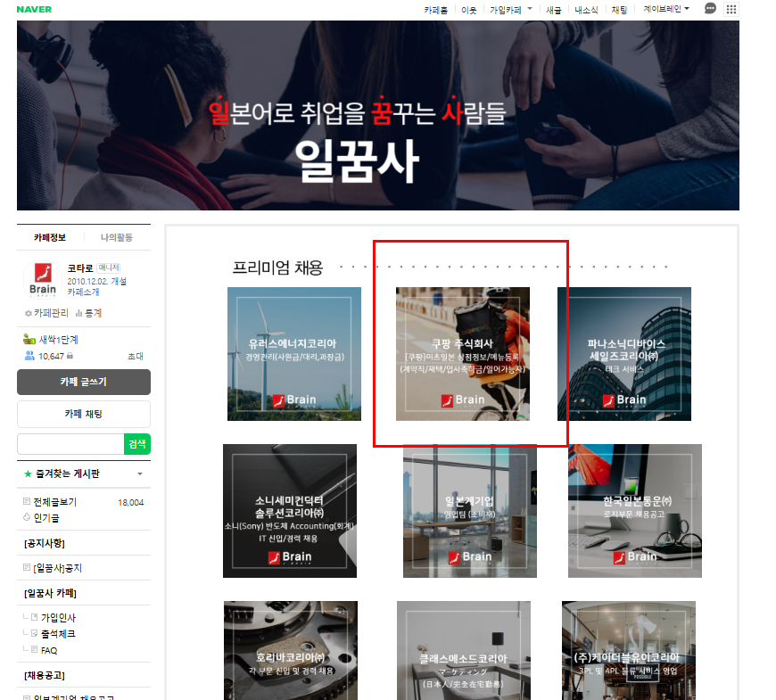Focus the cafe search input field

coord(70,444)
